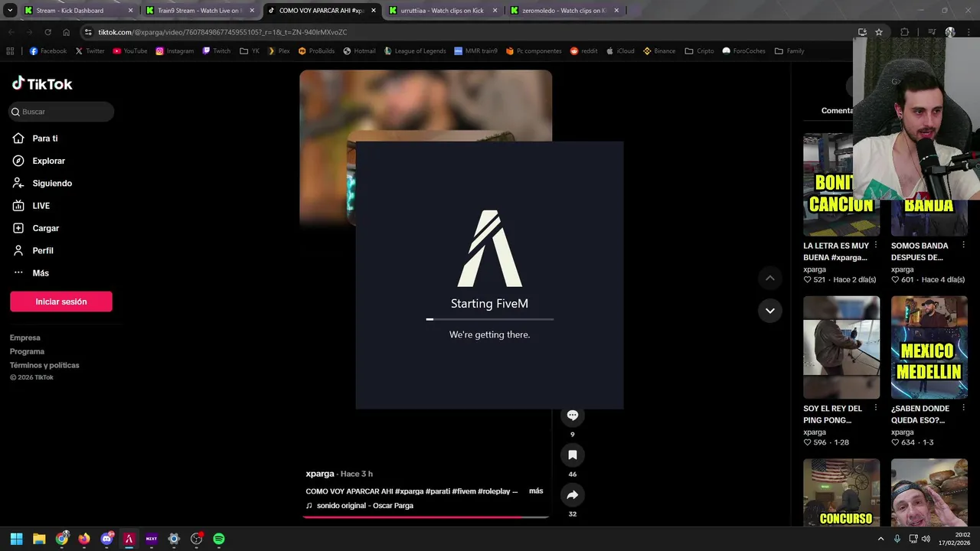The height and width of the screenshot is (551, 980).
Task: Show hidden system tray icons
Action: pyautogui.click(x=880, y=539)
